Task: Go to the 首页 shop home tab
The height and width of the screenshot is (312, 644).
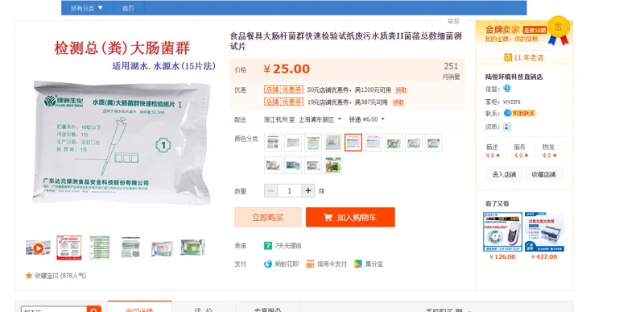Action: (128, 8)
